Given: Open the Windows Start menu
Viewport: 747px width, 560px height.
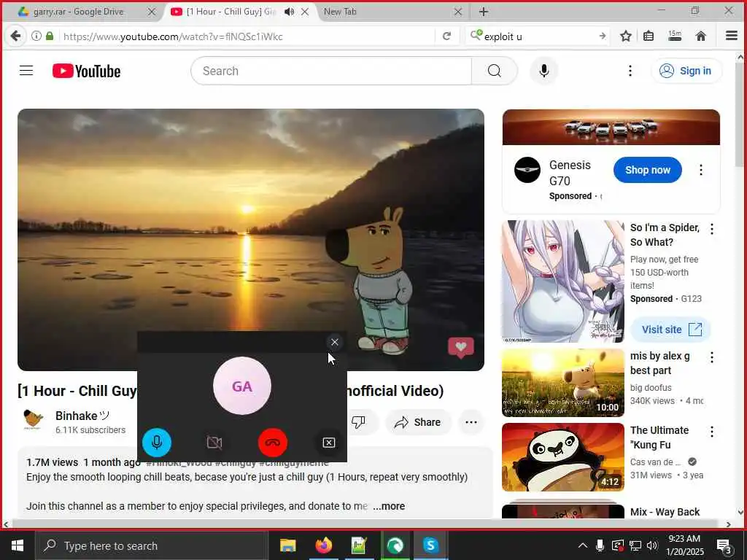Looking at the screenshot, I should point(18,545).
